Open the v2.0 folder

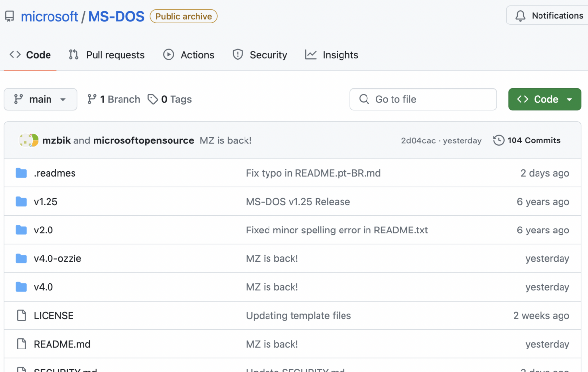pyautogui.click(x=43, y=230)
